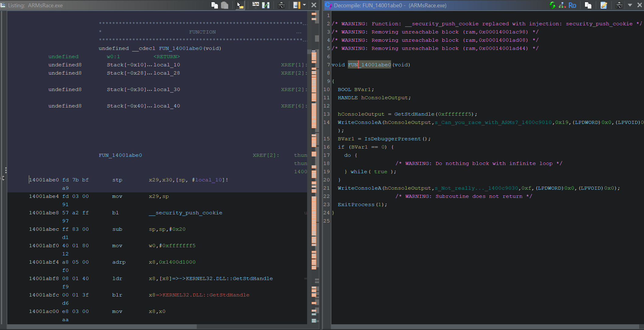The width and height of the screenshot is (644, 330).
Task: Click green re-decompile refresh icon
Action: pos(552,5)
